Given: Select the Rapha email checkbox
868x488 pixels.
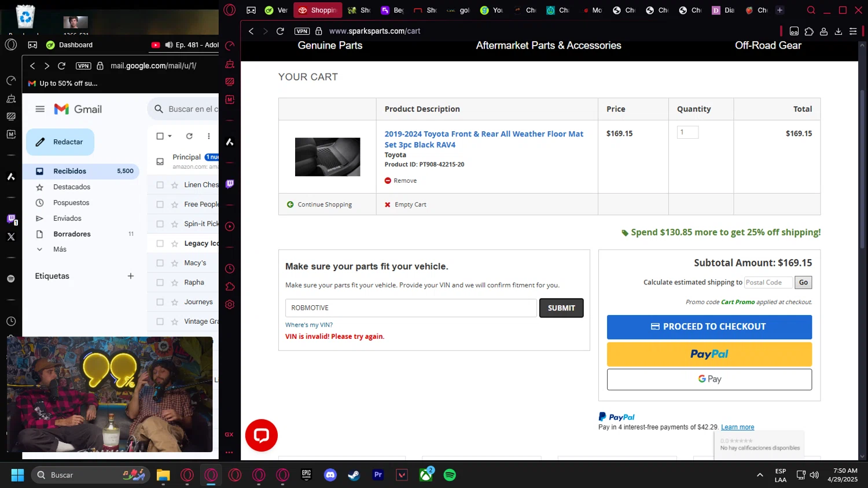Looking at the screenshot, I should (x=160, y=283).
